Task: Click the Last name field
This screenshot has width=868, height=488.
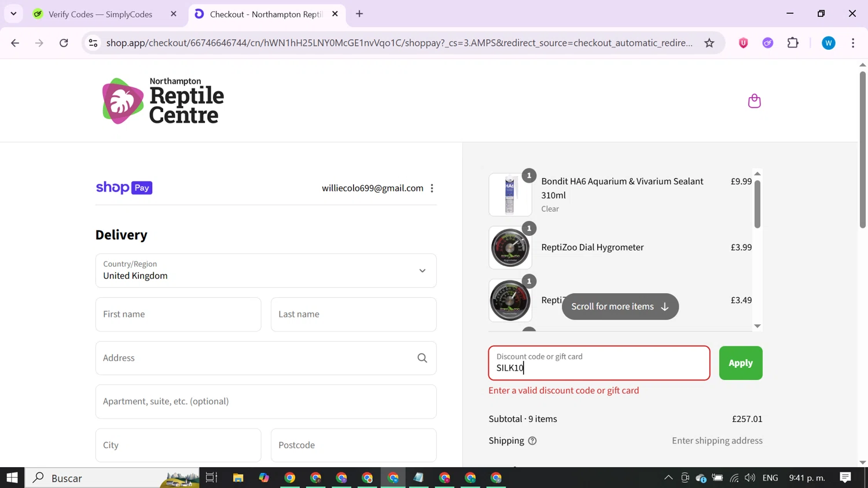Action: (x=354, y=315)
